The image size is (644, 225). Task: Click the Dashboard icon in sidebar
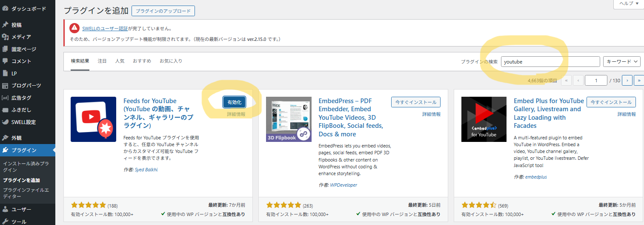(5, 9)
